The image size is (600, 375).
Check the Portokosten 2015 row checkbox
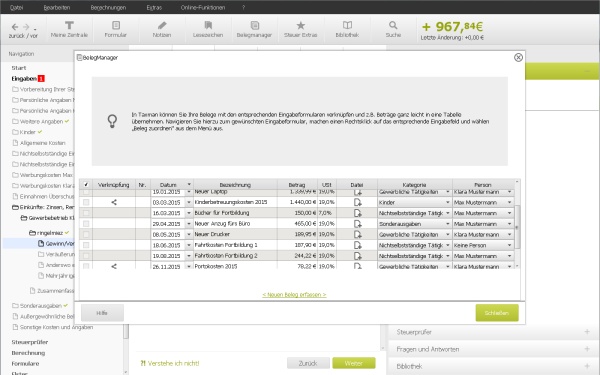86,266
